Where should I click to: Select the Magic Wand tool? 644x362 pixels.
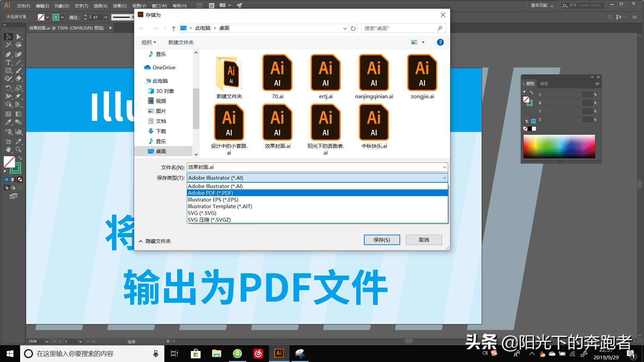coord(8,45)
